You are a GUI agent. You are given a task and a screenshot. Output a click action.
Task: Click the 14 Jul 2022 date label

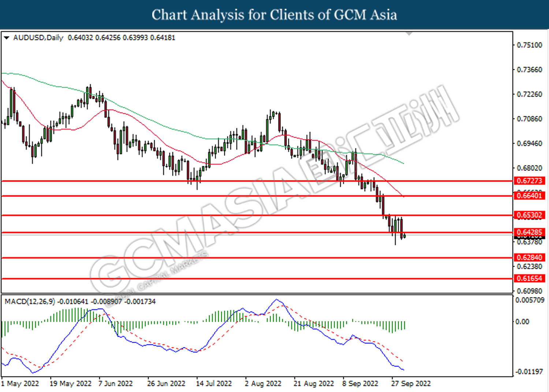214,384
